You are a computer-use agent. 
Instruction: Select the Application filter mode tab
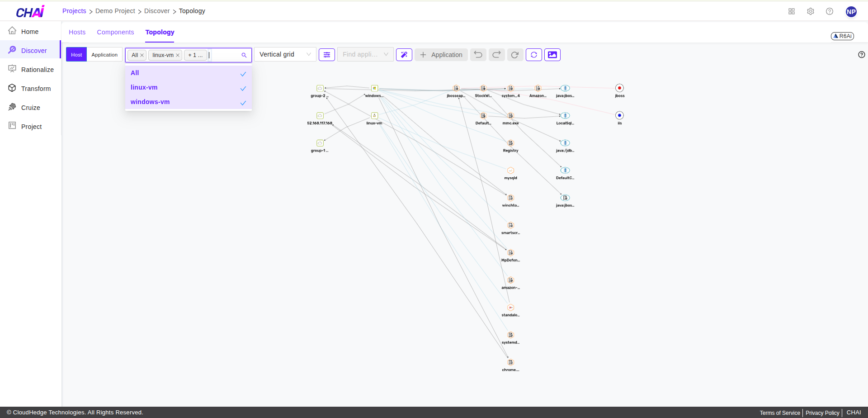coord(104,54)
